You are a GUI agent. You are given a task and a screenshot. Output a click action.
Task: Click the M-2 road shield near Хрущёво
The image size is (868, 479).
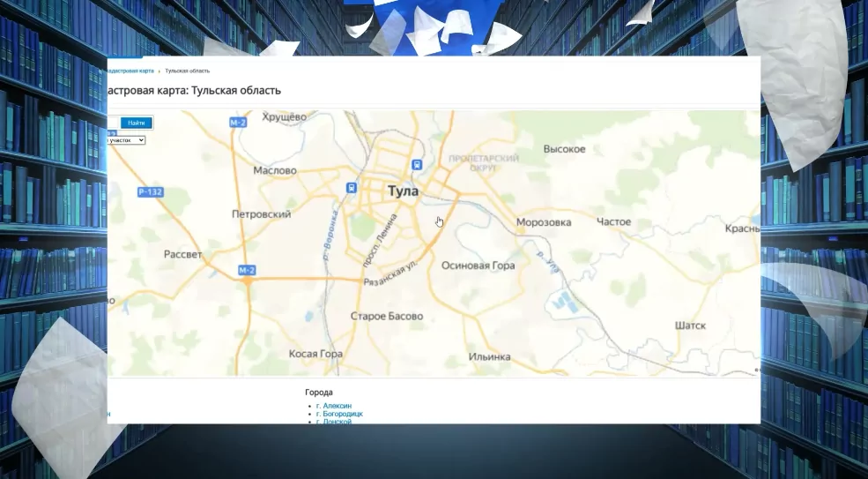[x=237, y=123]
